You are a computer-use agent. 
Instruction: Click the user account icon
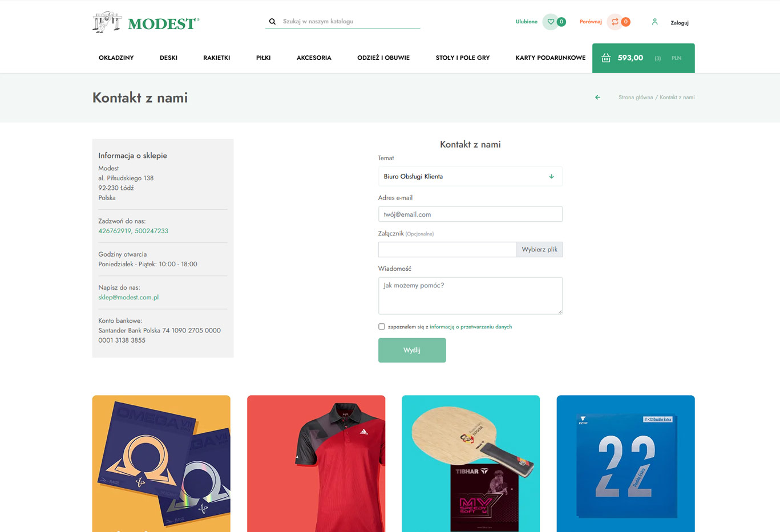coord(654,22)
